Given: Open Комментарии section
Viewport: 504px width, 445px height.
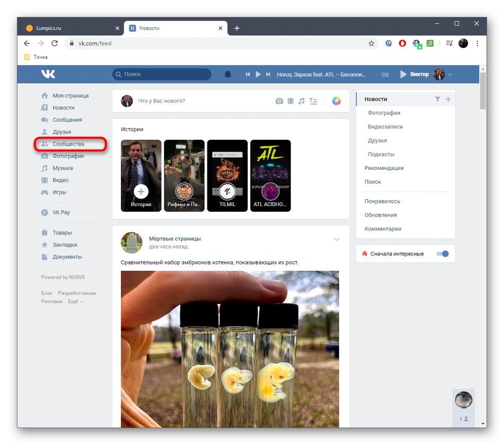Looking at the screenshot, I should (x=383, y=229).
